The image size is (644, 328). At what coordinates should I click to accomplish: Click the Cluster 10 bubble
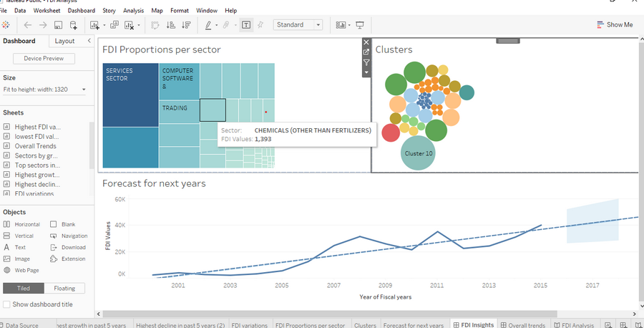pos(418,153)
